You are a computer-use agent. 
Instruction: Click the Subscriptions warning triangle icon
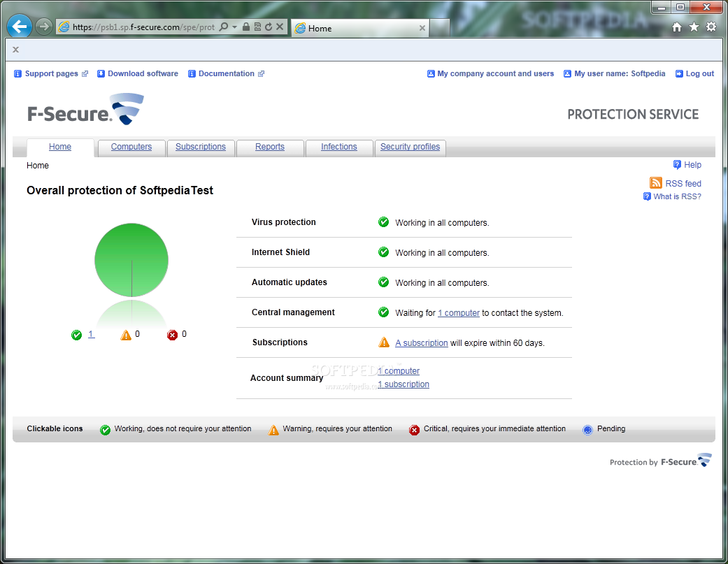pos(384,342)
